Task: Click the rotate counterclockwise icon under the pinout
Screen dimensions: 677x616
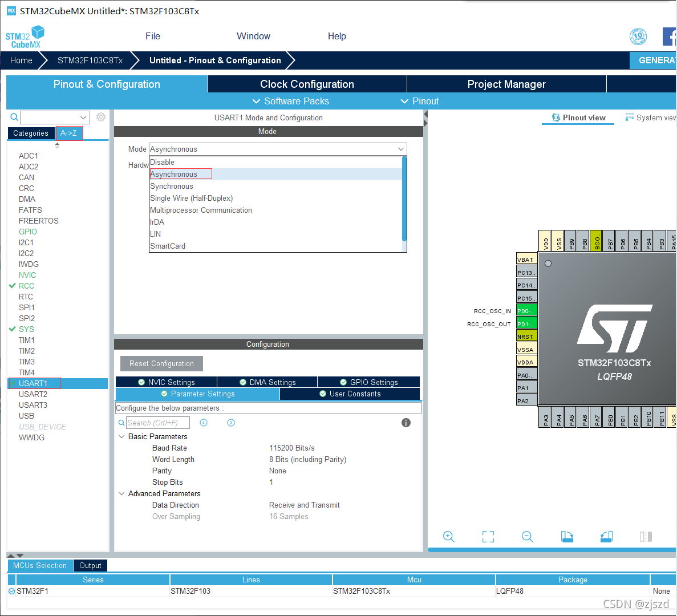Action: 606,537
